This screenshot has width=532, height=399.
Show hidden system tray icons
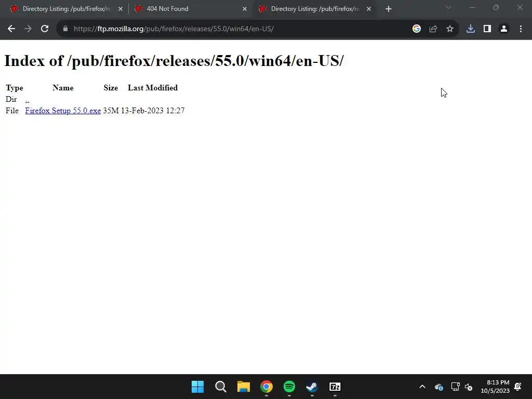(422, 387)
